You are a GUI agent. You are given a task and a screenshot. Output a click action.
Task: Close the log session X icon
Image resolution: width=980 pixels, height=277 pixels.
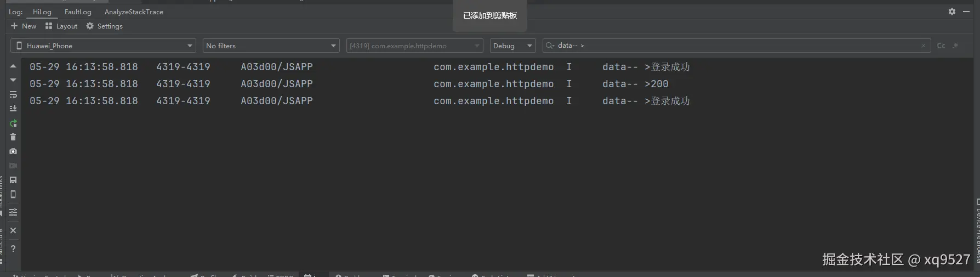(13, 230)
